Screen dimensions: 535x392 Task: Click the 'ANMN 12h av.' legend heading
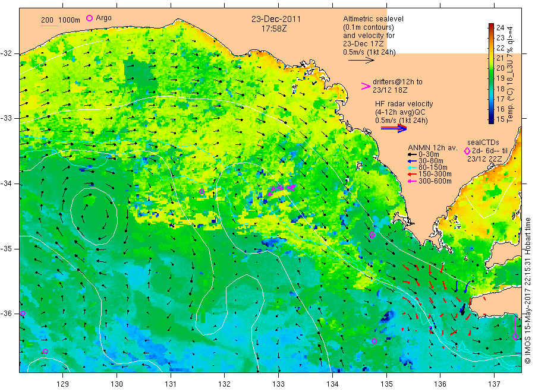(x=432, y=148)
